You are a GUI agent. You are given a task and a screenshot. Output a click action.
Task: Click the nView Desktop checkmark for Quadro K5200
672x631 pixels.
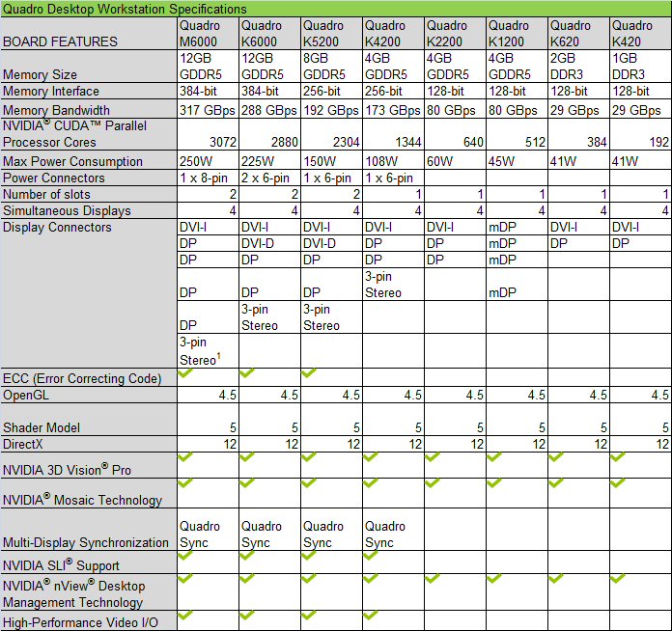pos(309,579)
